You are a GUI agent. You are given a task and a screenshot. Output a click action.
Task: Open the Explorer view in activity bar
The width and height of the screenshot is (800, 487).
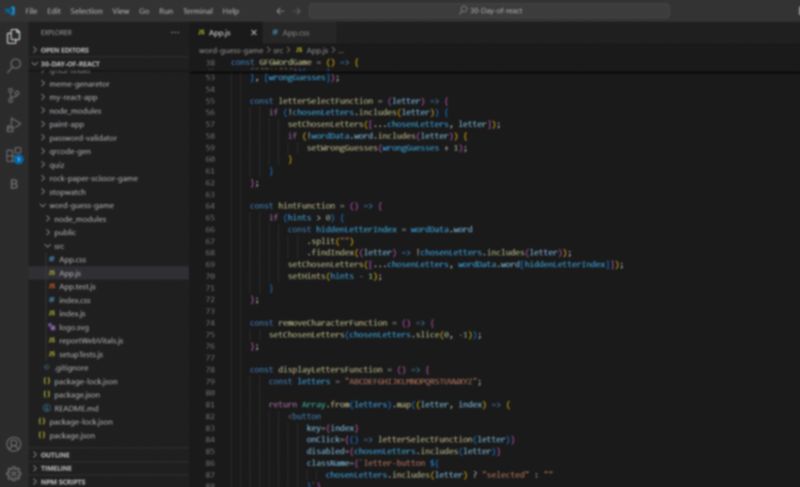(14, 37)
